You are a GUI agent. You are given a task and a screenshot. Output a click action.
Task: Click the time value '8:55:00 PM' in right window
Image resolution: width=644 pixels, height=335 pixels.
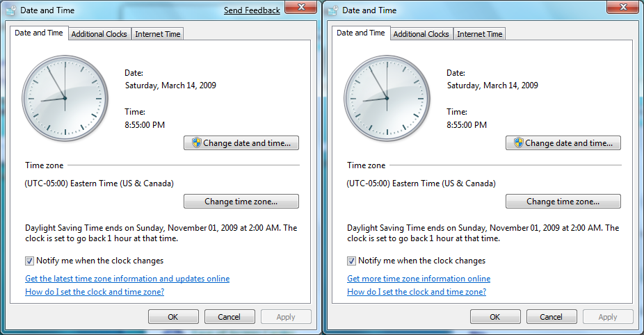coord(467,125)
